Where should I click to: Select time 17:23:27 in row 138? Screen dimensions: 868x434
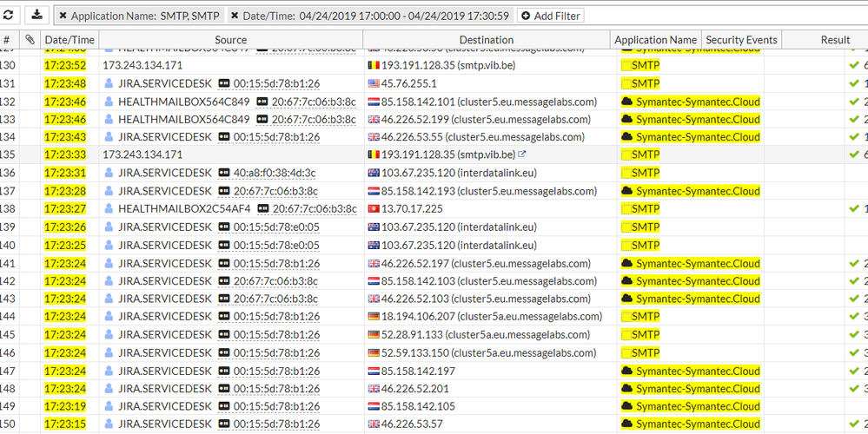[x=65, y=209]
